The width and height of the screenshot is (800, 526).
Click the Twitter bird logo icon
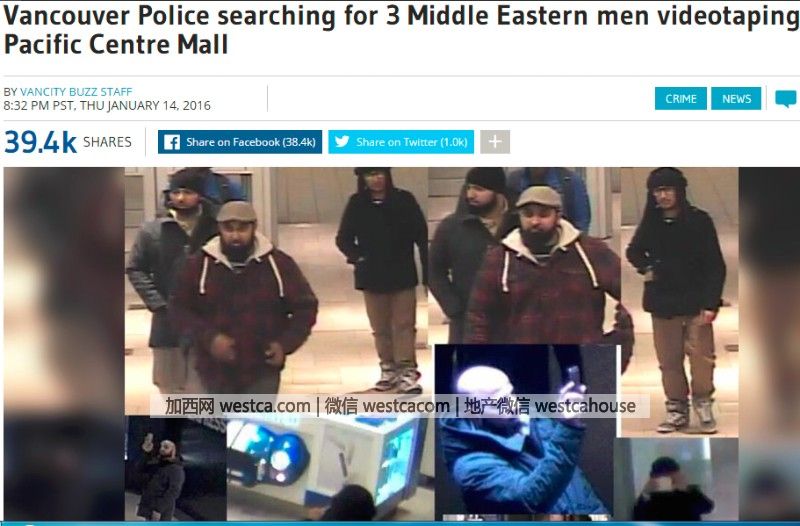point(342,141)
